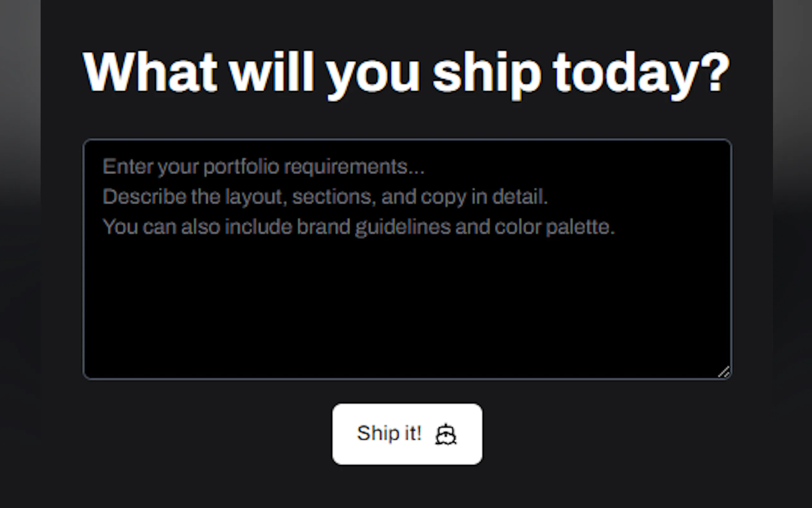This screenshot has height=508, width=812.
Task: Click the "Enter your portfolio requirements..." placeholder
Action: click(x=263, y=167)
